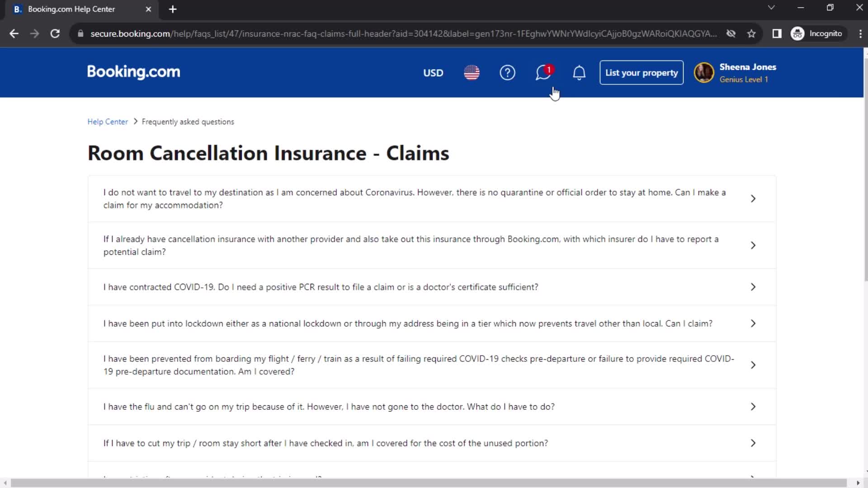The height and width of the screenshot is (488, 868).
Task: Click the Booking.com logo
Action: tap(133, 72)
